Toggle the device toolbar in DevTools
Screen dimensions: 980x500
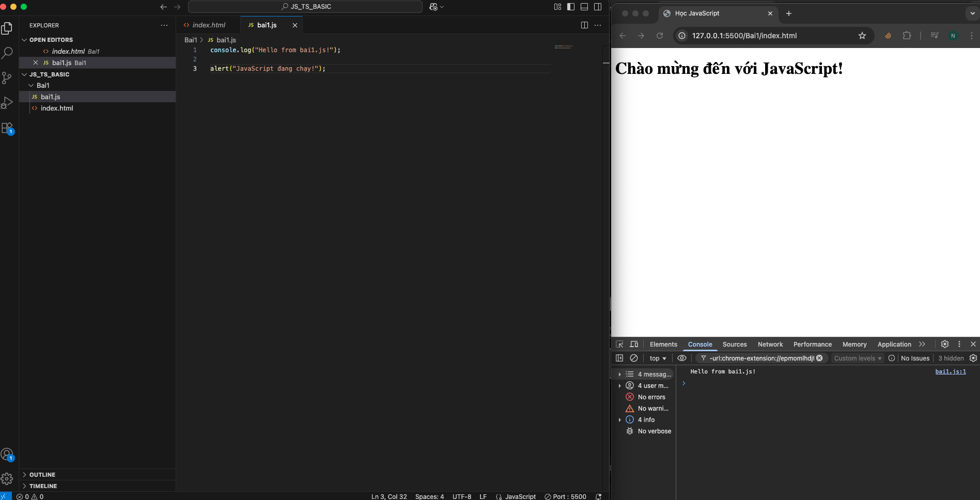tap(634, 344)
